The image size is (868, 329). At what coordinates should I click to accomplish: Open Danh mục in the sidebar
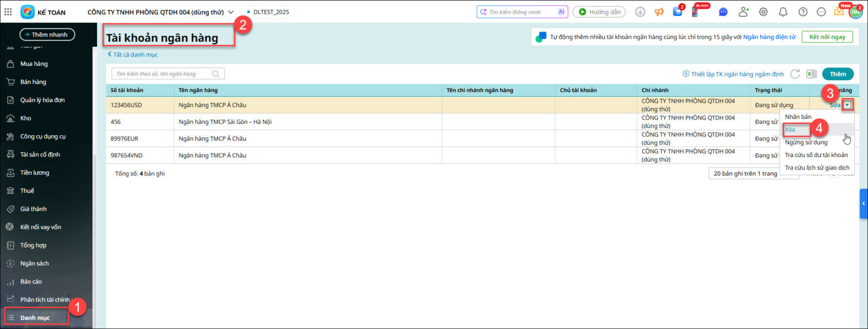coord(35,318)
